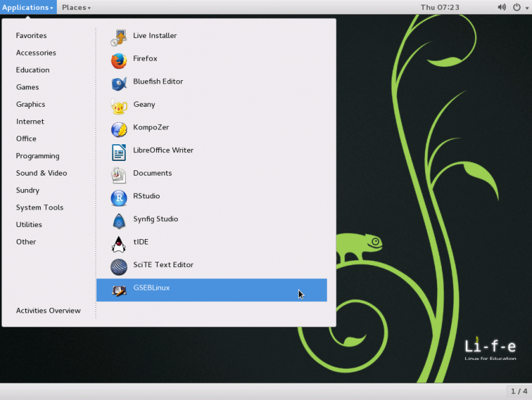Click the 1 / 4 workspace switcher
The image size is (532, 400).
coord(519,391)
